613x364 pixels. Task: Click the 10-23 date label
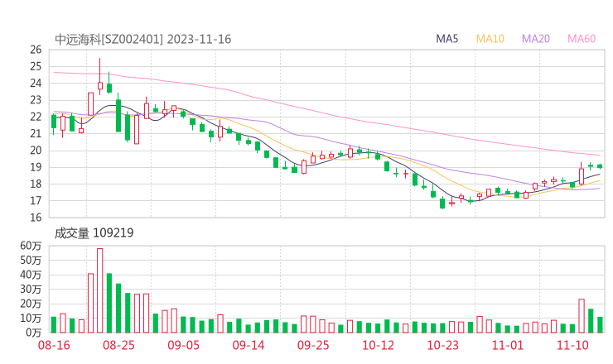click(442, 345)
